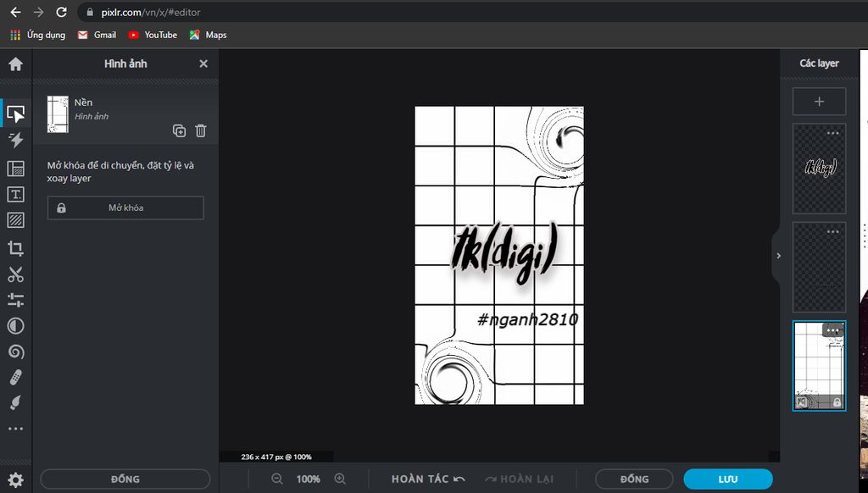Open Gmail bookmark
The height and width of the screenshot is (493, 868).
point(97,35)
